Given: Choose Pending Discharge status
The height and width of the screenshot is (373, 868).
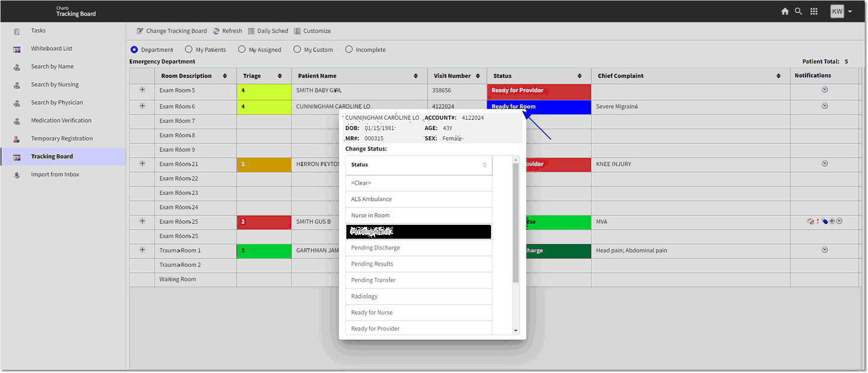Looking at the screenshot, I should click(x=419, y=248).
